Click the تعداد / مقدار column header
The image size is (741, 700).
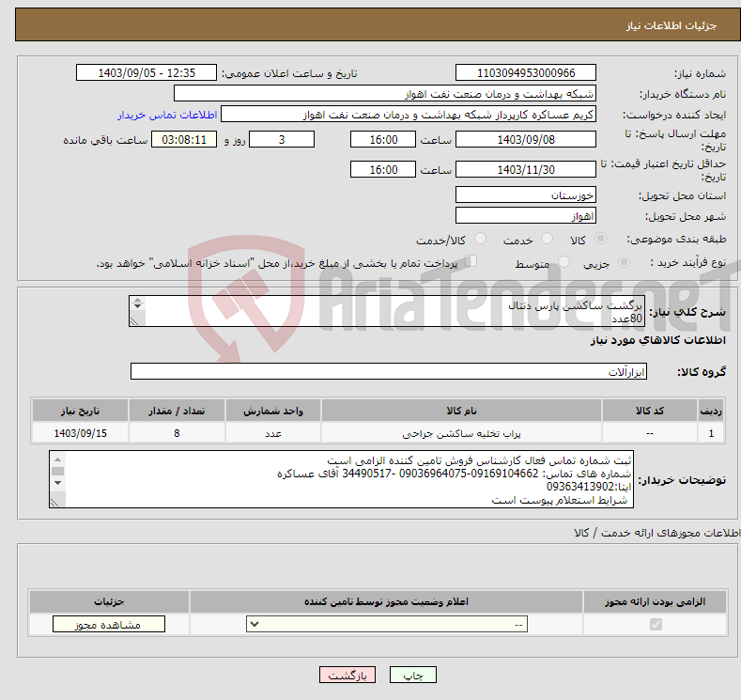(177, 411)
